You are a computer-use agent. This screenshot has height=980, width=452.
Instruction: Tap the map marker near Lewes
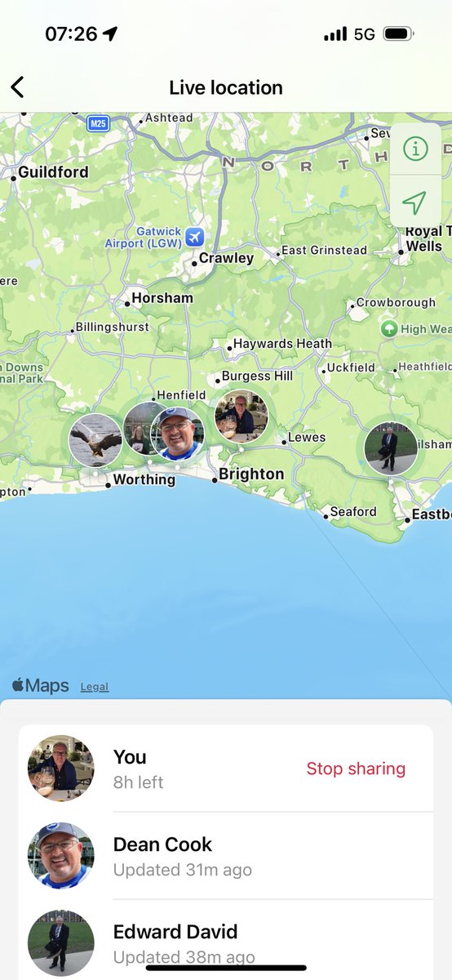[x=242, y=416]
